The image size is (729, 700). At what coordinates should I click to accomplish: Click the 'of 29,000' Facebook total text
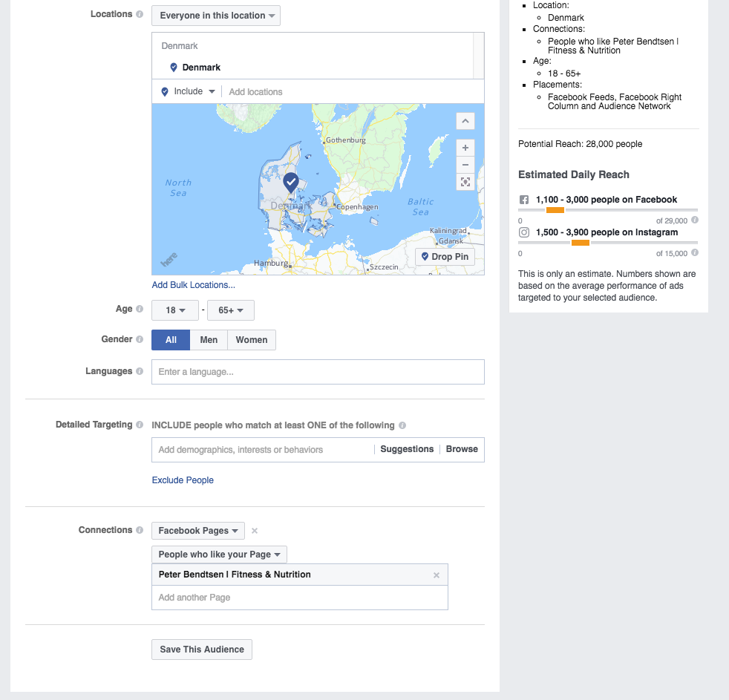click(671, 220)
